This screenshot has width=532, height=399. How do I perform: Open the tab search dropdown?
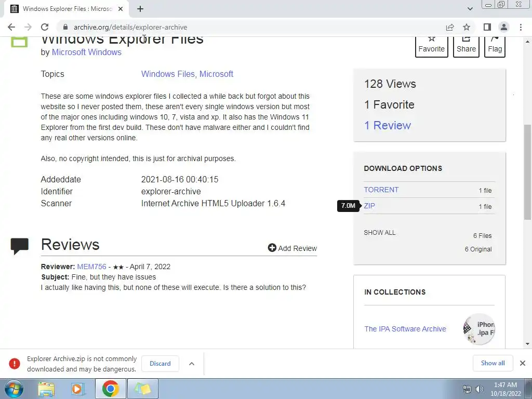[x=470, y=9]
